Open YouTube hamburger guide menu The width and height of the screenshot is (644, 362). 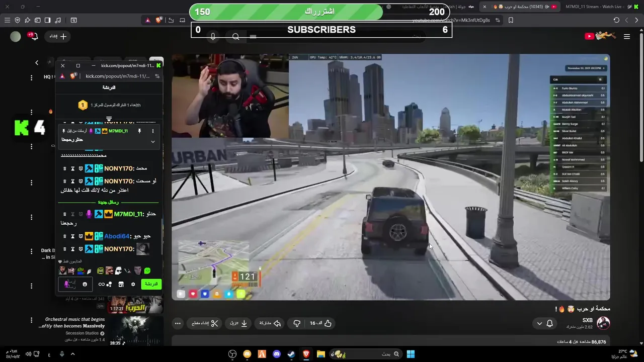pos(627,36)
